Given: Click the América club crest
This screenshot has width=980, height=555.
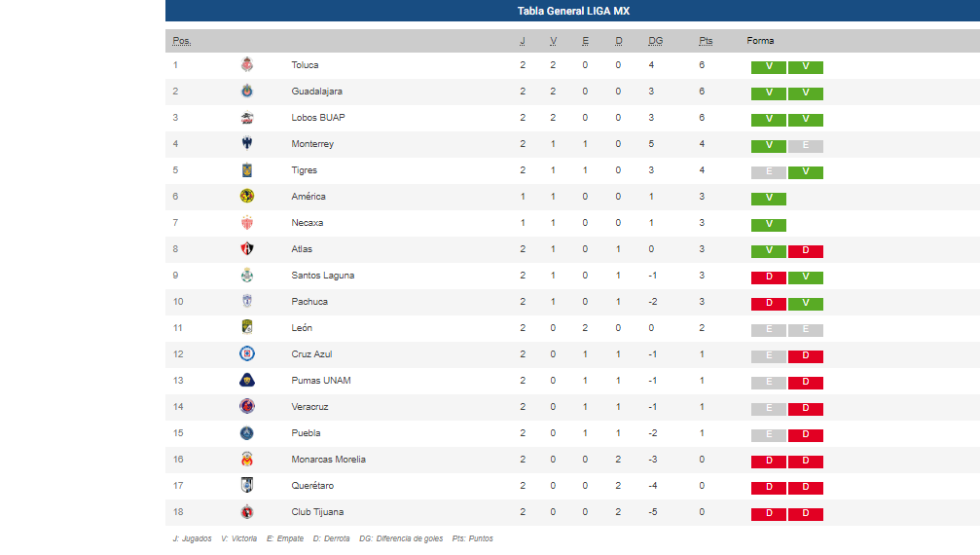Looking at the screenshot, I should point(247,197).
